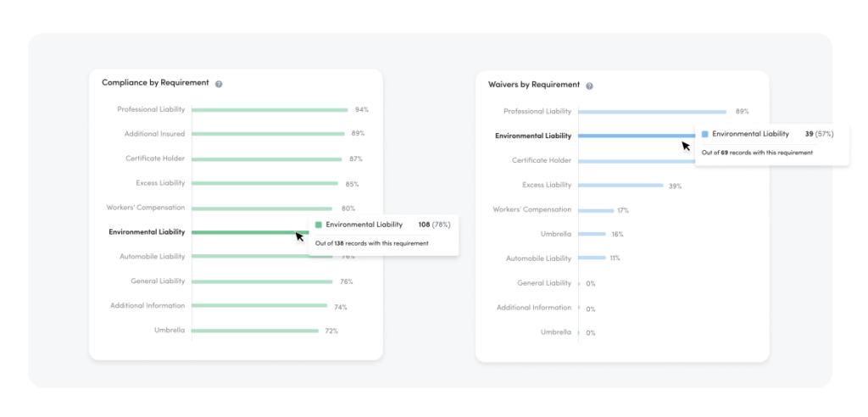Image resolution: width=868 pixels, height=417 pixels.
Task: Select Additional Insured compliance bar
Action: pos(268,133)
